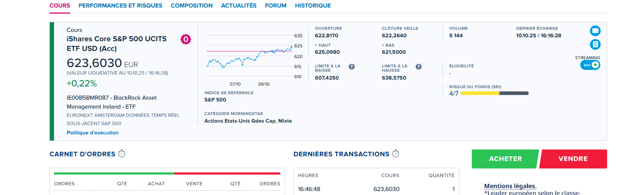Open the Performances et Risques tab

(120, 6)
